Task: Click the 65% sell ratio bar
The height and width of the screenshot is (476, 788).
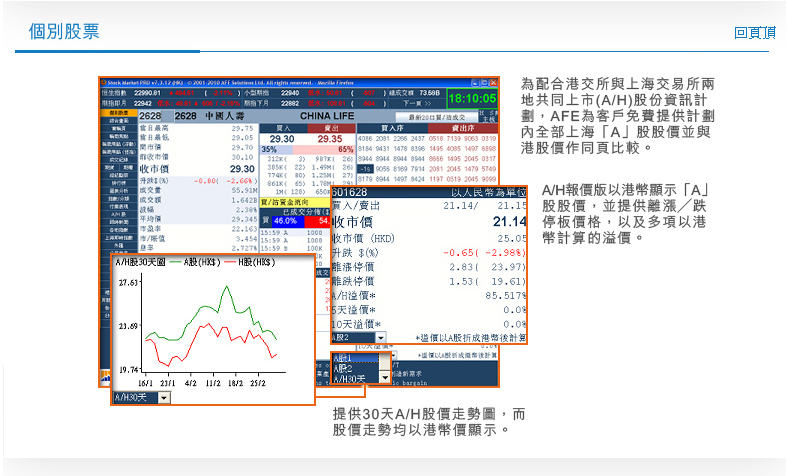Action: coord(324,150)
